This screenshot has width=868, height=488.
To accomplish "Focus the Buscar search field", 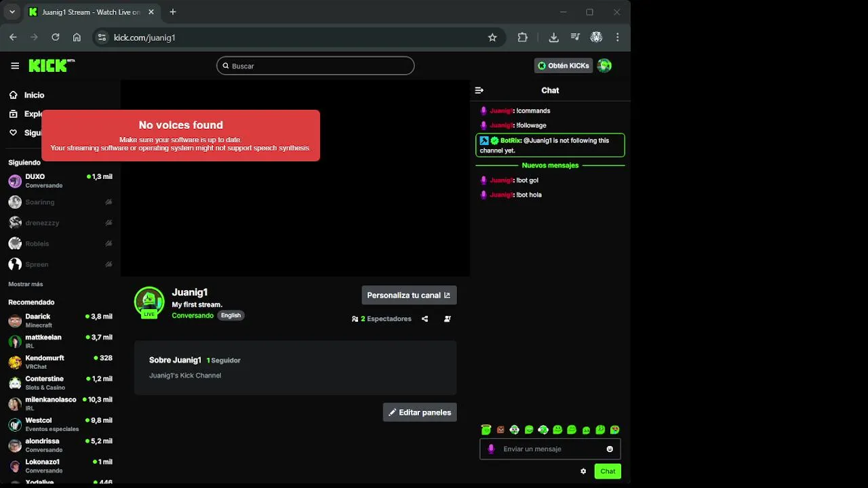I will coord(315,66).
